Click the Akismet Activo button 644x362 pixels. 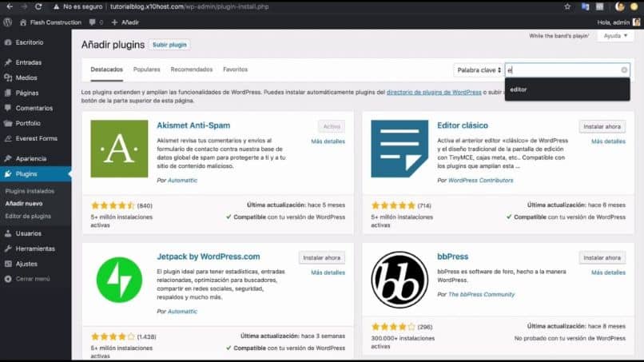332,126
